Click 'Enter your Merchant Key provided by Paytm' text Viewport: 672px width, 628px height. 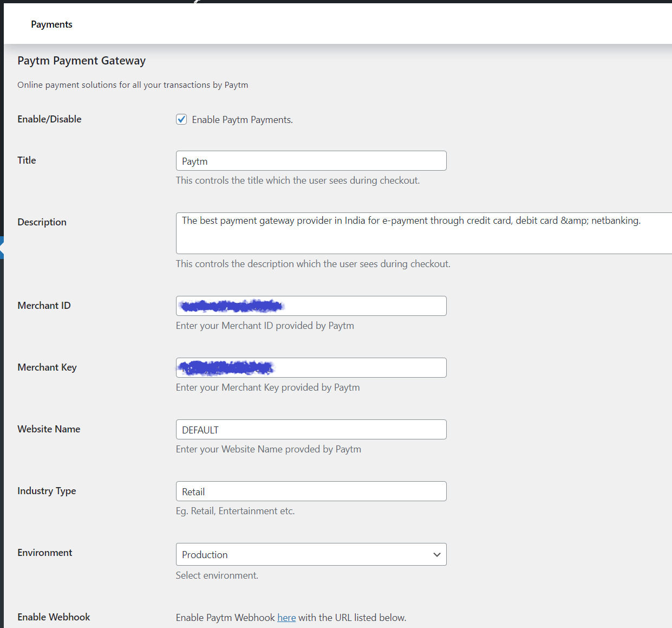(x=268, y=387)
